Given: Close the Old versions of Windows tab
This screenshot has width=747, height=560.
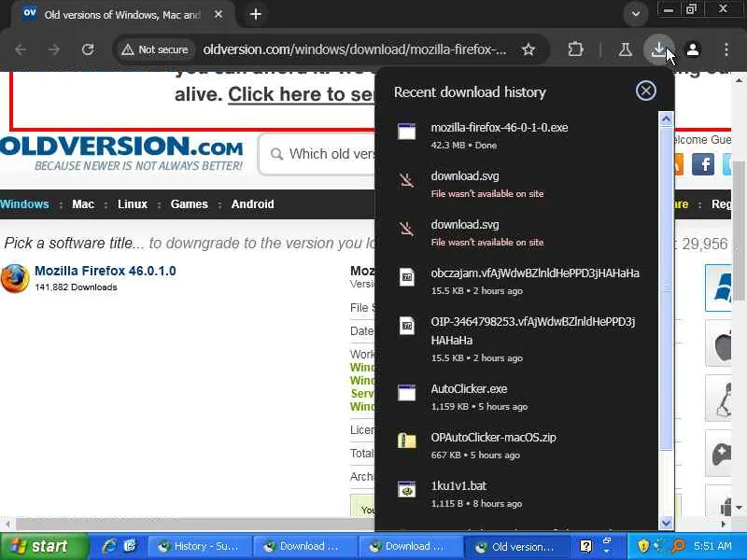Looking at the screenshot, I should click(218, 14).
